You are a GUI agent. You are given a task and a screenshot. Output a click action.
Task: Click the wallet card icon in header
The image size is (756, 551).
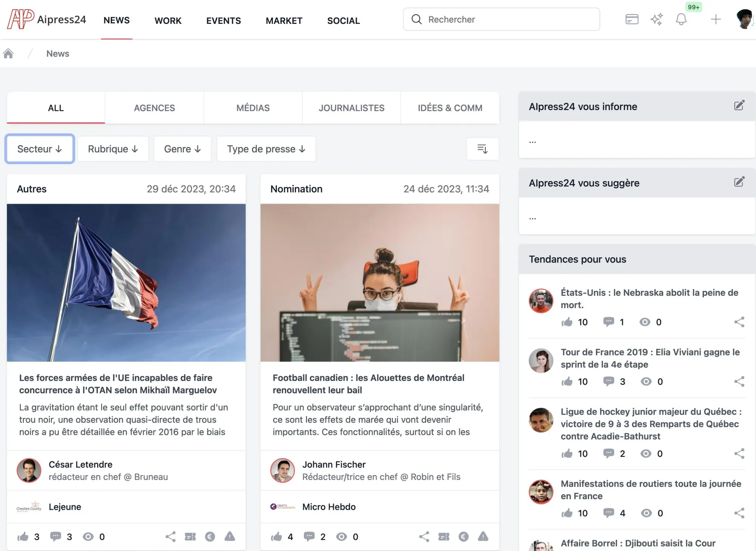click(x=632, y=19)
